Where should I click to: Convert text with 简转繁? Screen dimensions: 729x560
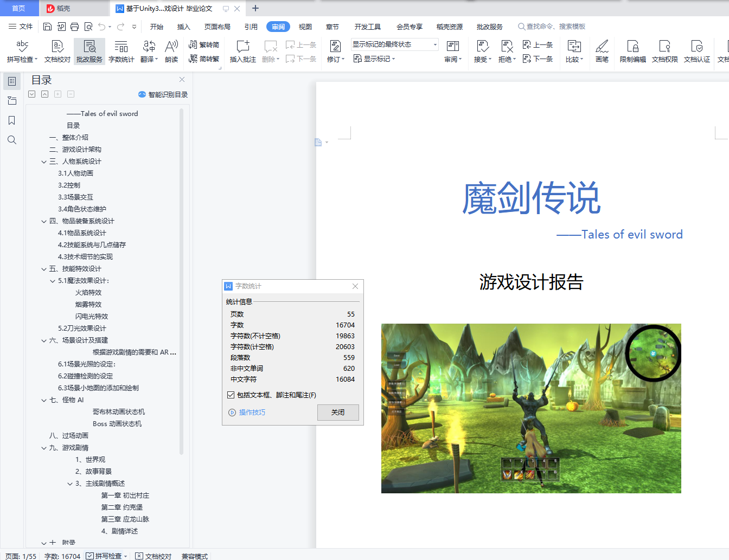pyautogui.click(x=204, y=59)
